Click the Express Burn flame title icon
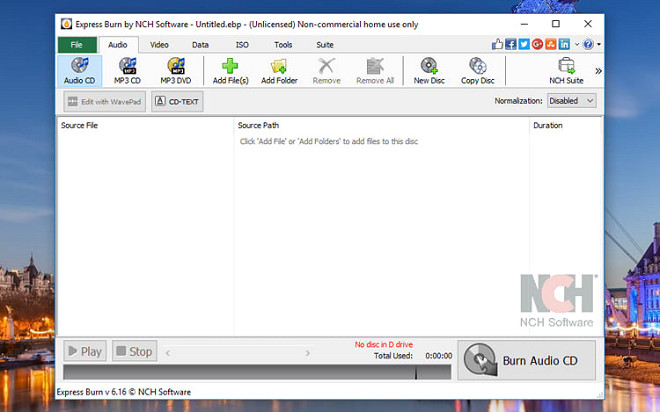660x412 pixels. [x=66, y=24]
